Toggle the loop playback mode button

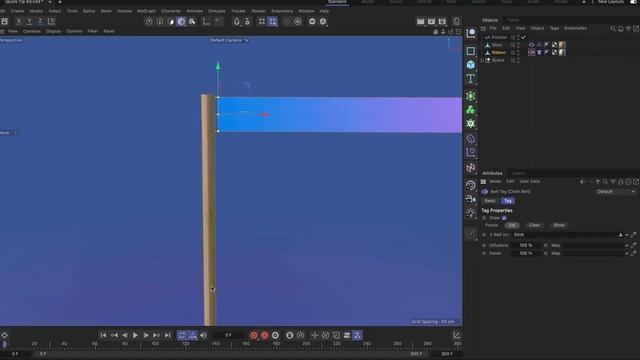(182, 335)
